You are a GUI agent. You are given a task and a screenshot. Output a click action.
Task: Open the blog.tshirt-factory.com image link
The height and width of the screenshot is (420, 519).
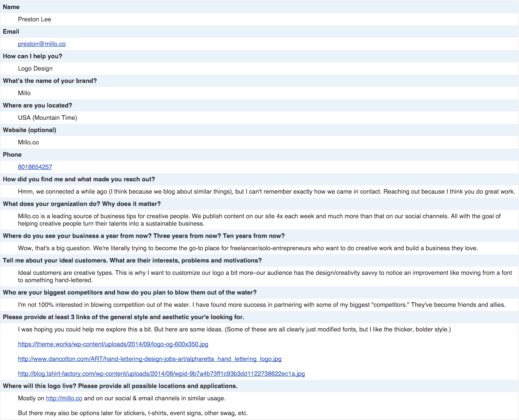(161, 374)
